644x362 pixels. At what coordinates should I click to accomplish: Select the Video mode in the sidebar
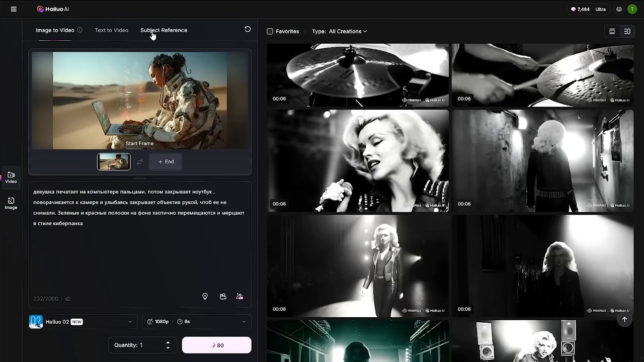coord(11,177)
